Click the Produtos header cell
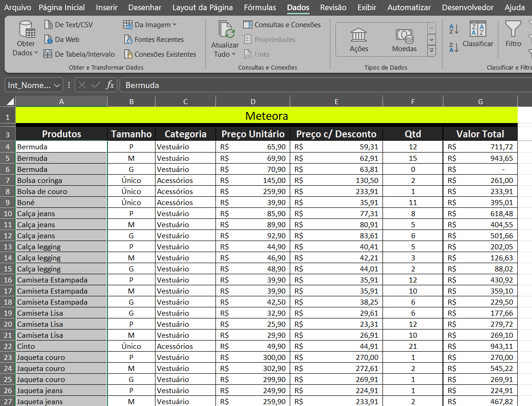 click(x=61, y=134)
